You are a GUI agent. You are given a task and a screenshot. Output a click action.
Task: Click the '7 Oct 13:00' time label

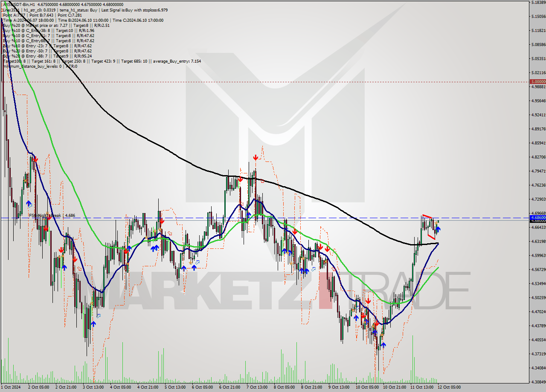257,387
